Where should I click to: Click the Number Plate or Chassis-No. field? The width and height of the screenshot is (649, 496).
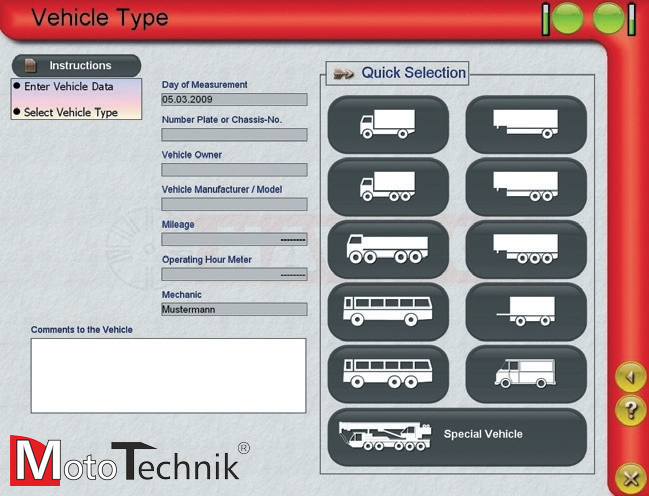[234, 134]
